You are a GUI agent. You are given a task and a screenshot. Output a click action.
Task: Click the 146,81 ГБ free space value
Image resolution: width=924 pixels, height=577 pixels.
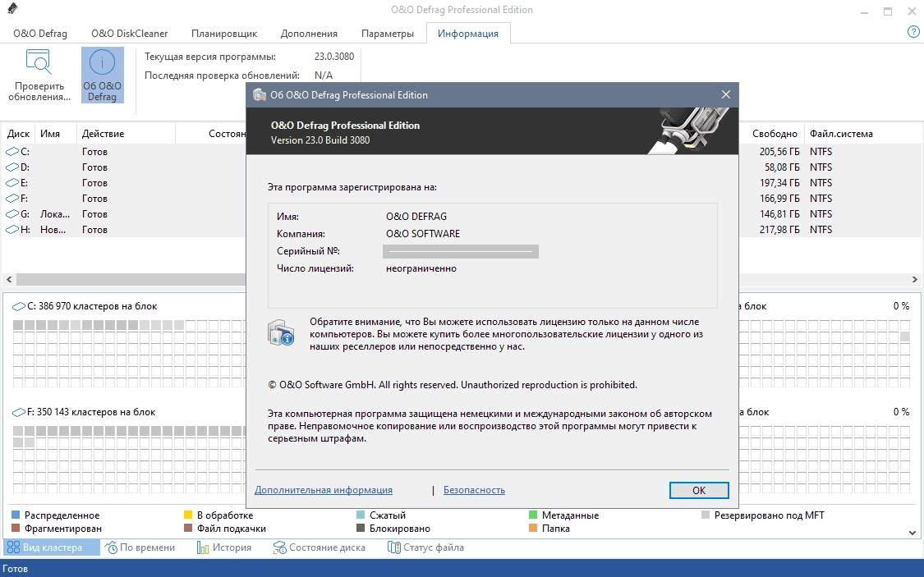click(779, 214)
